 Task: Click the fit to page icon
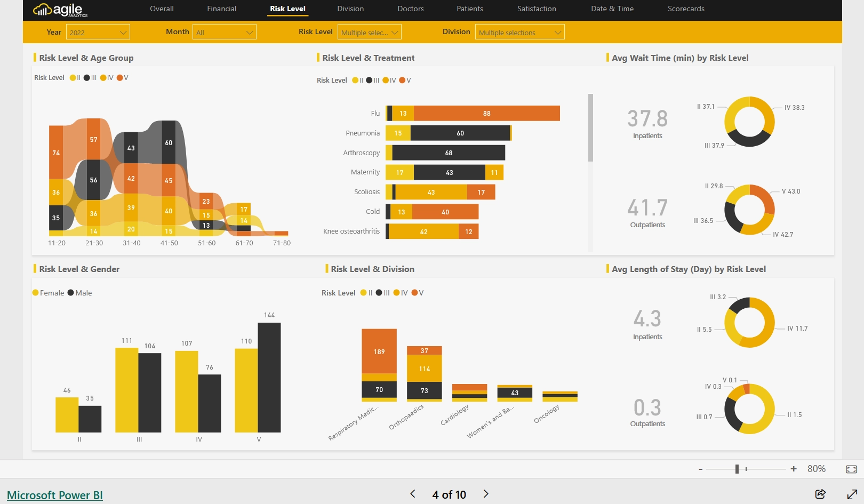pyautogui.click(x=851, y=469)
